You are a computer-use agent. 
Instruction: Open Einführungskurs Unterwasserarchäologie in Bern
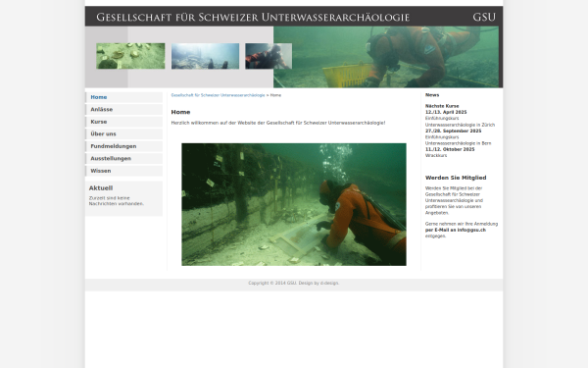pyautogui.click(x=458, y=140)
